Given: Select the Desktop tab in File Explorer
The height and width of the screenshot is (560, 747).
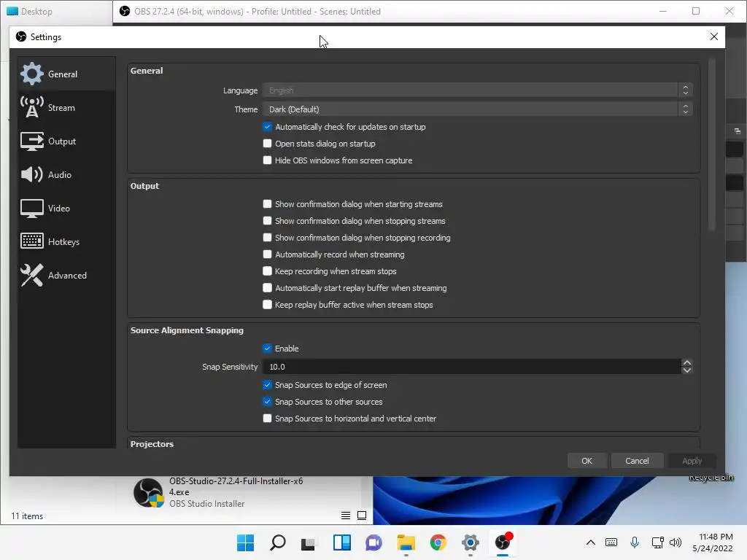Looking at the screenshot, I should tap(36, 12).
